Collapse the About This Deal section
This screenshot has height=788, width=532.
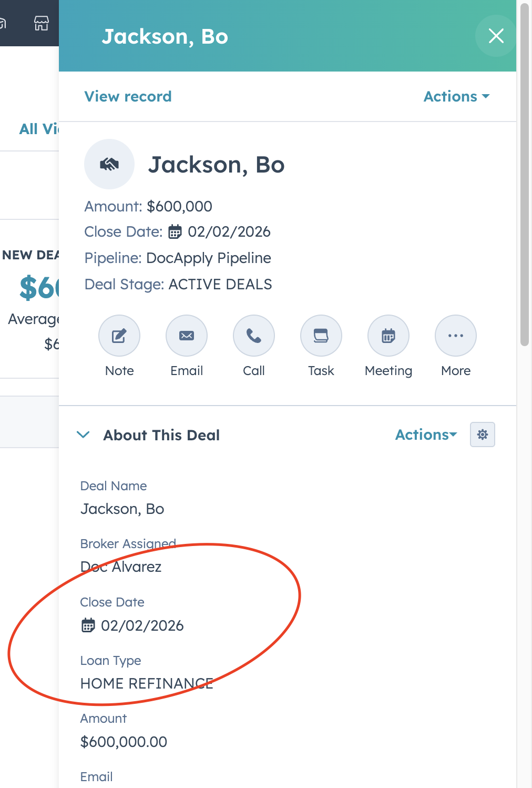point(83,435)
